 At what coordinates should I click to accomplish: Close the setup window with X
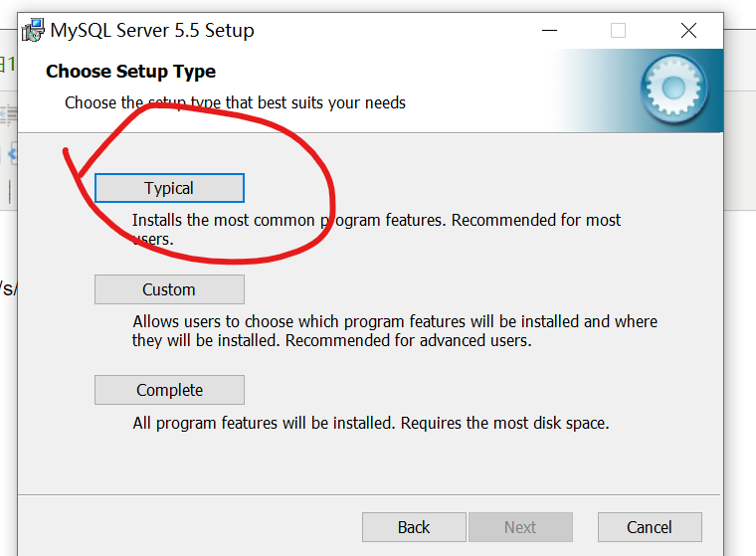[x=688, y=31]
